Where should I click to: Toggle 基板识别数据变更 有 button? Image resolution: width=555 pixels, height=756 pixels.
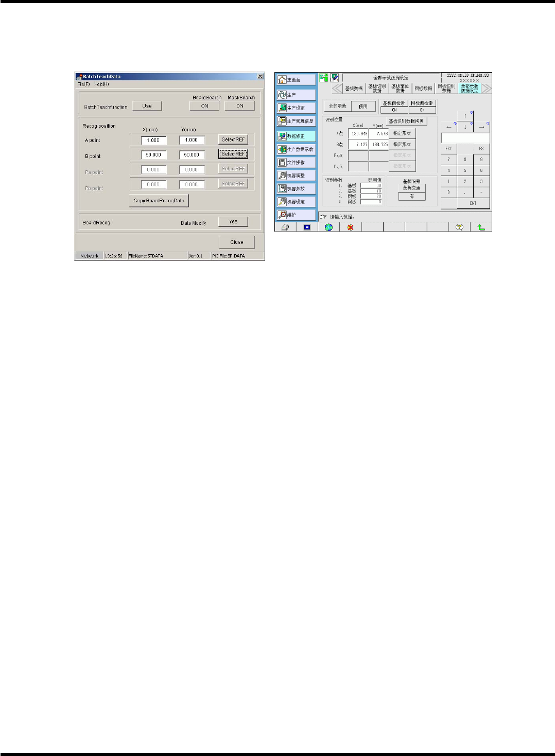click(412, 196)
